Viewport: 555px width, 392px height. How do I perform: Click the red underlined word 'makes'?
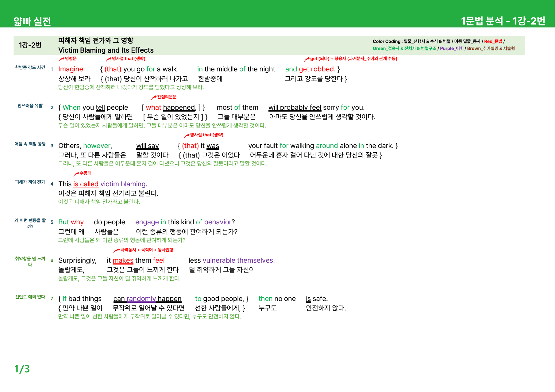point(123,261)
